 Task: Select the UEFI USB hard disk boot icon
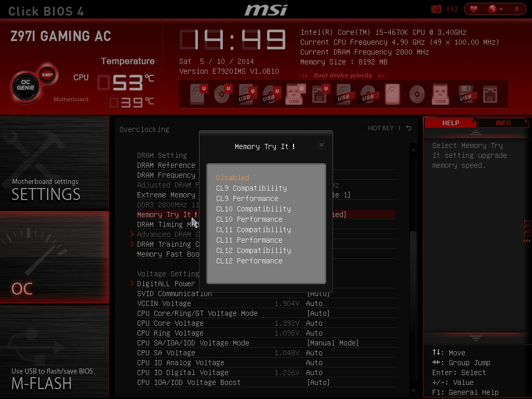click(x=247, y=94)
